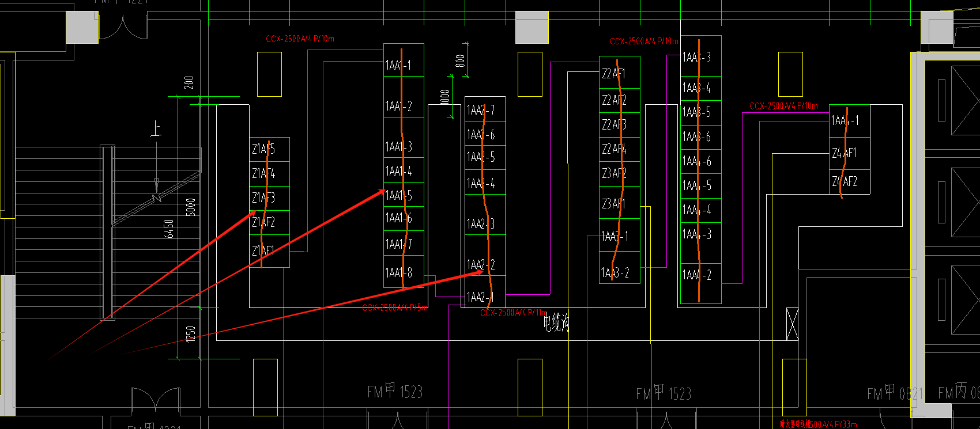Pick the Z2AF3 cabinet label
980x429 pixels.
point(614,125)
